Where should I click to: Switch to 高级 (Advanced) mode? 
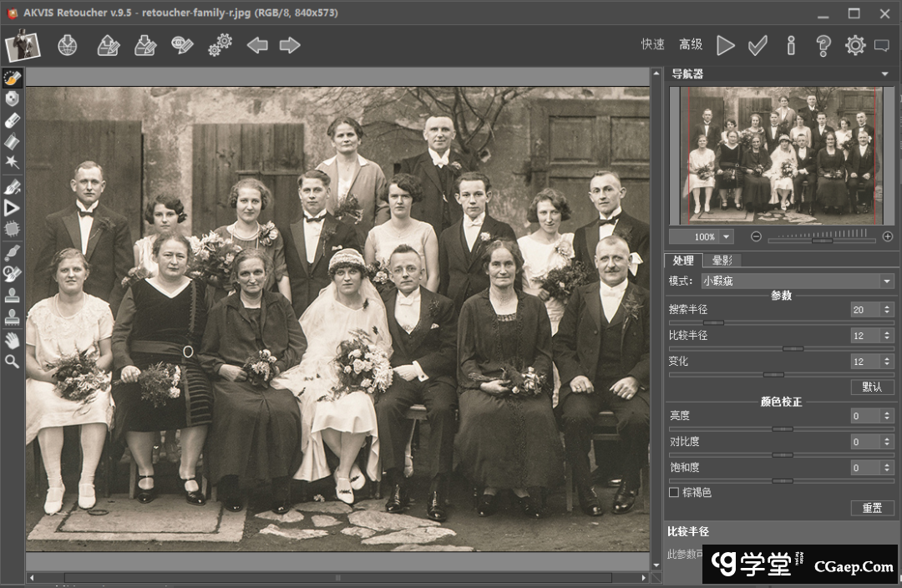[691, 45]
